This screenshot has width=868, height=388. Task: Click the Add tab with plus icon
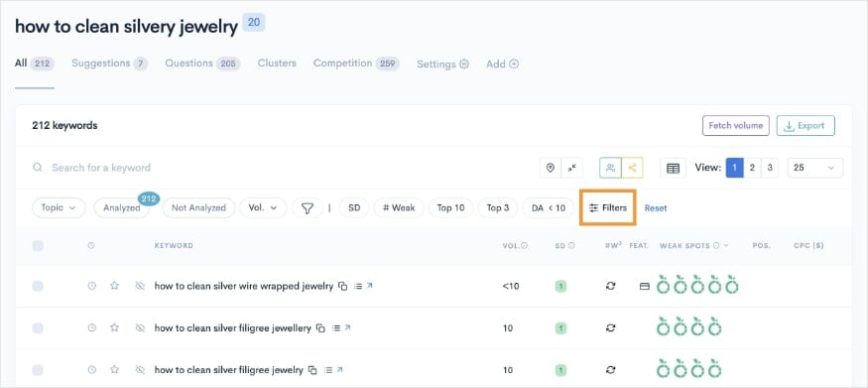pyautogui.click(x=502, y=64)
